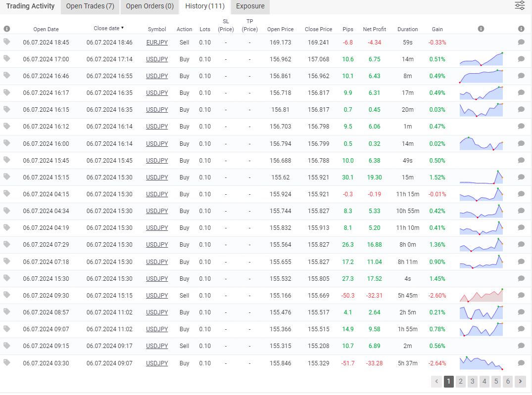This screenshot has width=532, height=395.
Task: Sort the table by Net Profit header
Action: [374, 29]
